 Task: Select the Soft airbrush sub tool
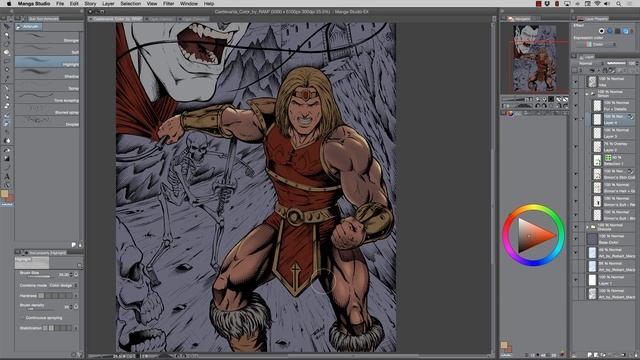[x=47, y=50]
